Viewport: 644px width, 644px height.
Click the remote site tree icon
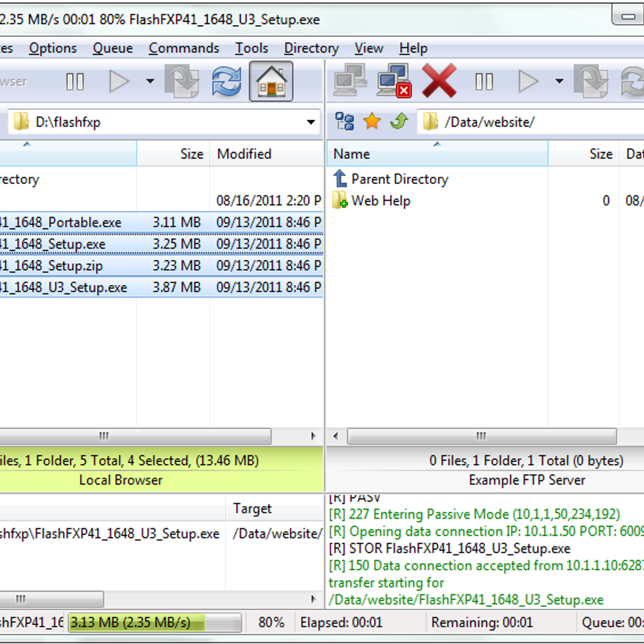(345, 122)
